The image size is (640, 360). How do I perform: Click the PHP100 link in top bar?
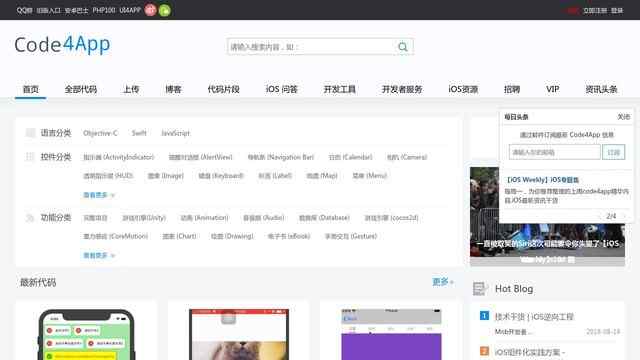point(104,10)
